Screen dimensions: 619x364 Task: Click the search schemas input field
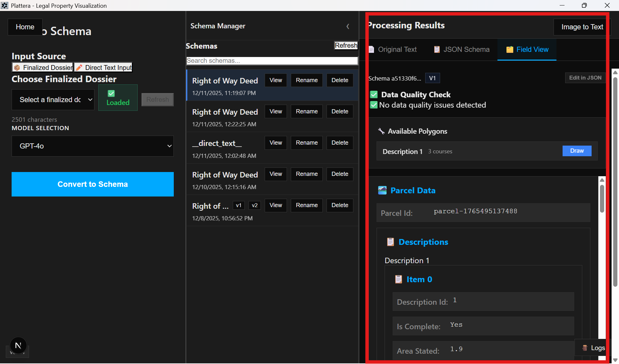[x=272, y=61]
